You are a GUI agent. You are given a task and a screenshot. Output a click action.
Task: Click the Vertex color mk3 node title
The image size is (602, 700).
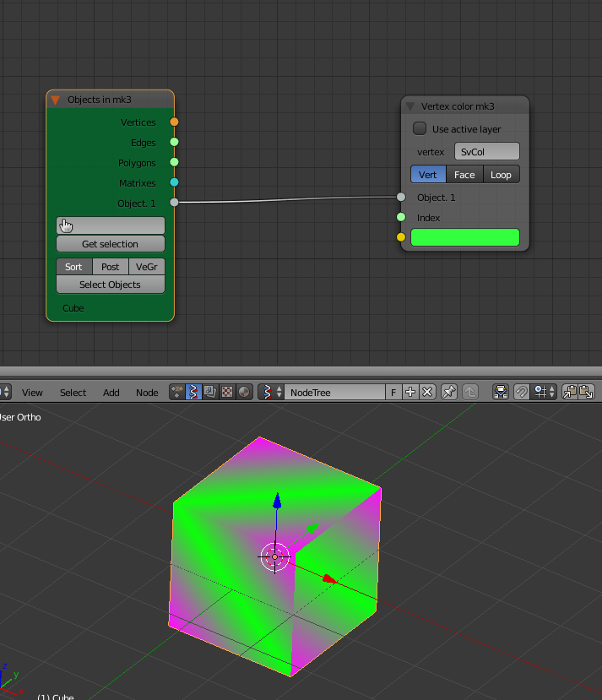coord(458,106)
